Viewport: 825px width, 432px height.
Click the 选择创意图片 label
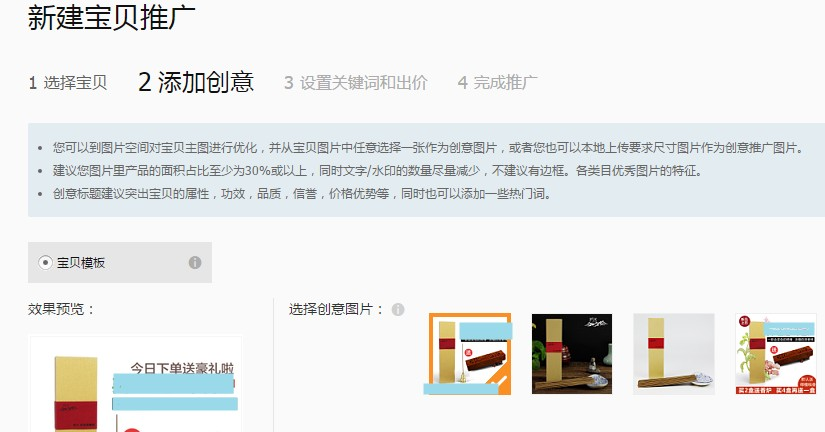[x=337, y=309]
